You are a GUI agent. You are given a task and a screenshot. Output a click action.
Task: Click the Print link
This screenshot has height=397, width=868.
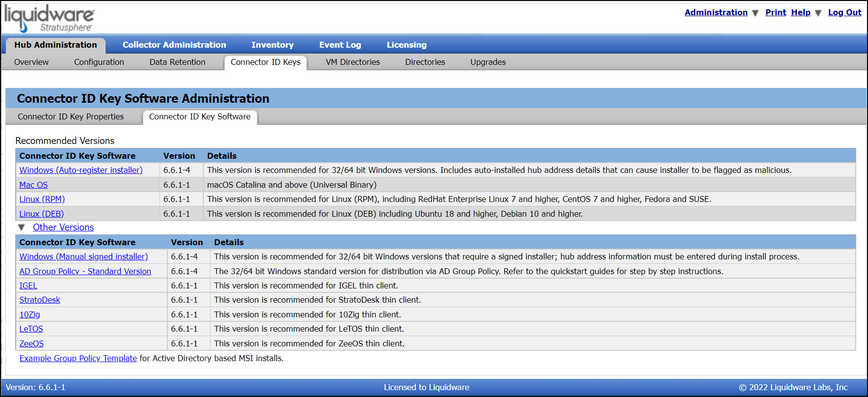pyautogui.click(x=776, y=12)
